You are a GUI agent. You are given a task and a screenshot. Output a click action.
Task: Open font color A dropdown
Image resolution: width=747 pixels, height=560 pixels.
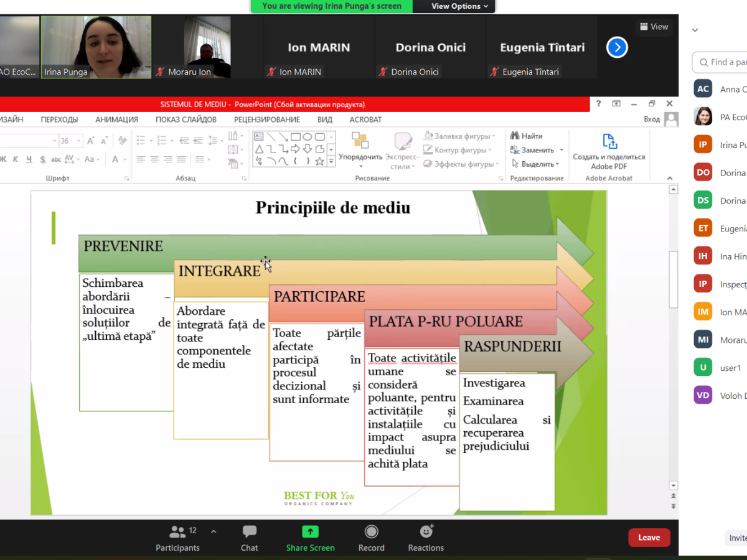coord(118,159)
